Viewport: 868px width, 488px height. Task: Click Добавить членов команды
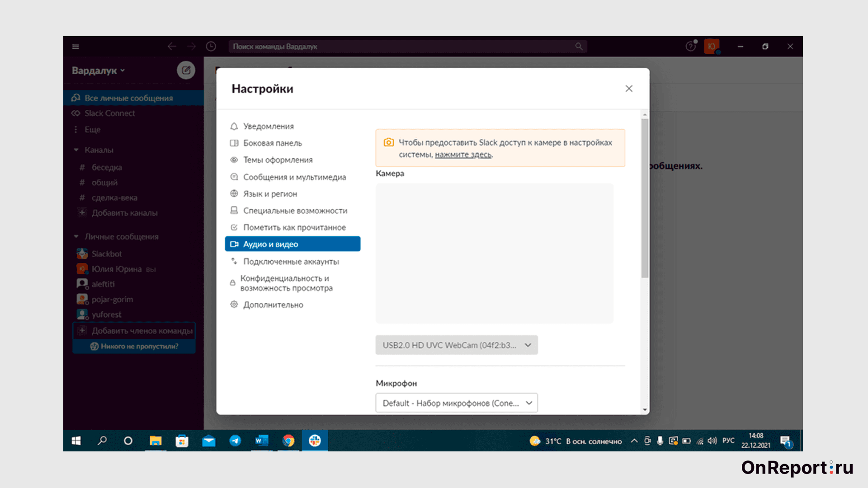[x=134, y=331]
